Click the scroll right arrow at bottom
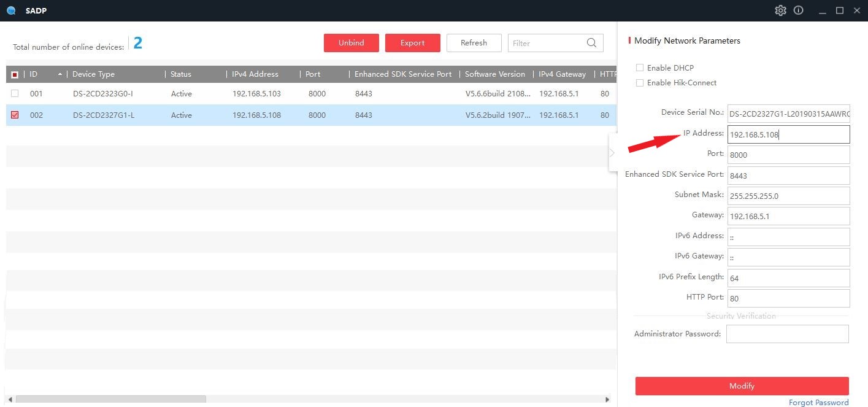This screenshot has width=868, height=407. click(x=608, y=399)
